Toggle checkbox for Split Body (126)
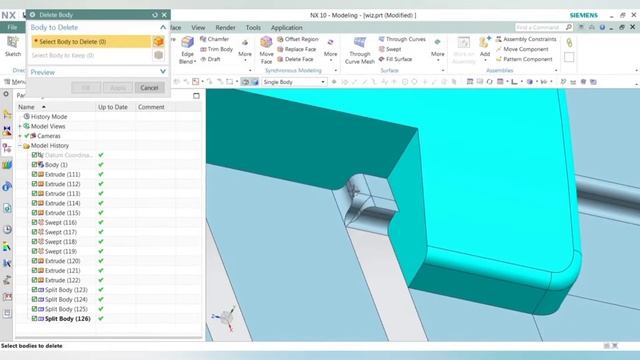This screenshot has height=360, width=640. (x=34, y=319)
